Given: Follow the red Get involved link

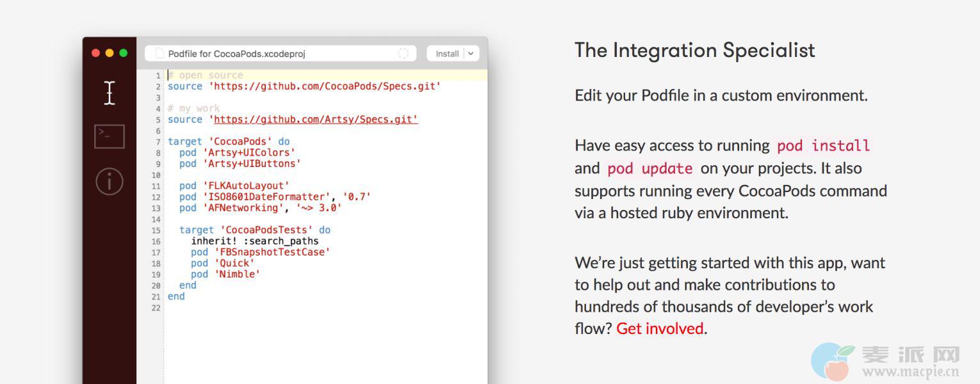Looking at the screenshot, I should [x=660, y=328].
